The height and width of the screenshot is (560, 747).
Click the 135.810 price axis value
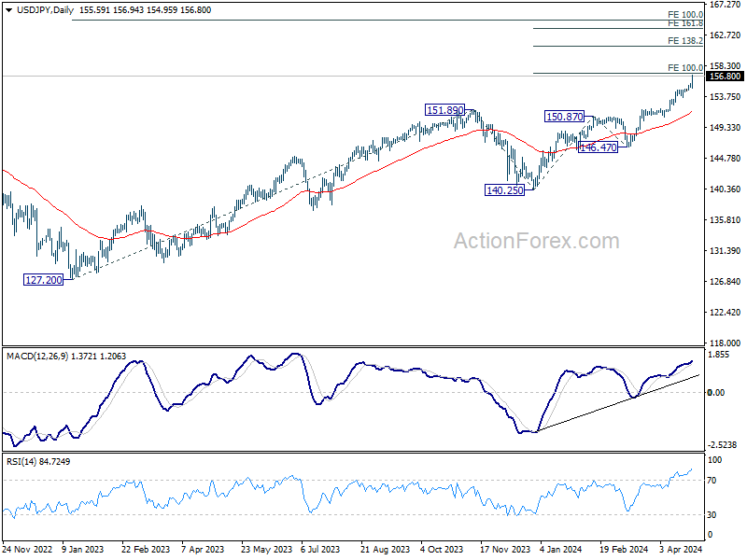pos(726,220)
